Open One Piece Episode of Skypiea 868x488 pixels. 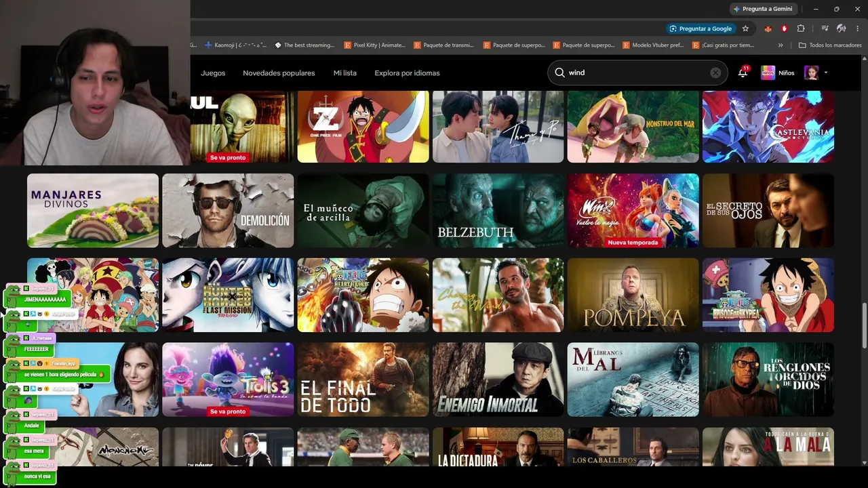(768, 295)
